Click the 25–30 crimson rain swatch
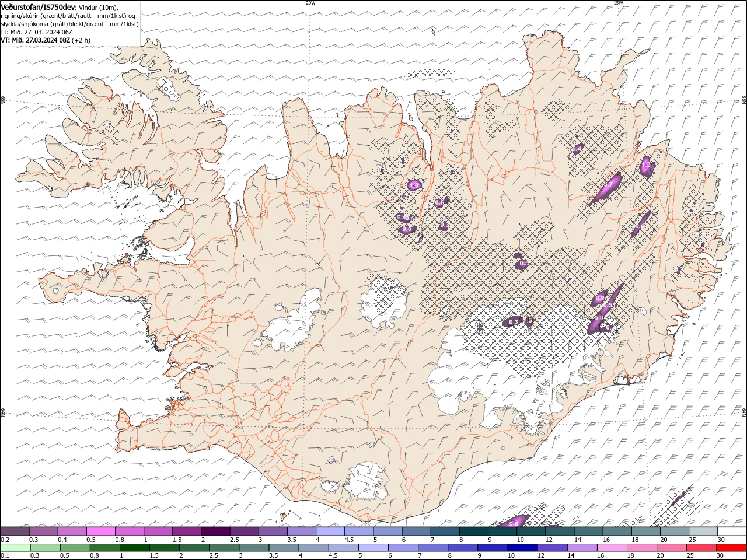The image size is (747, 560). pyautogui.click(x=701, y=548)
